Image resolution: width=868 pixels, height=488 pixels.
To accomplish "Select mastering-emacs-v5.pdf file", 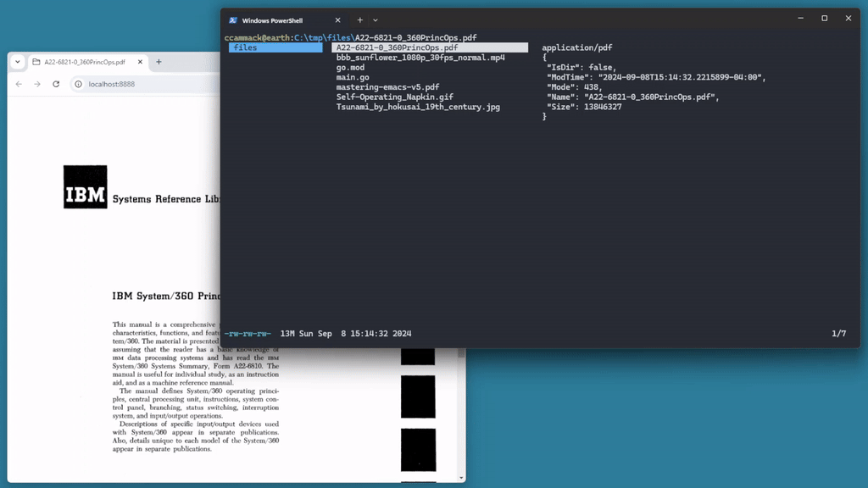I will coord(387,87).
